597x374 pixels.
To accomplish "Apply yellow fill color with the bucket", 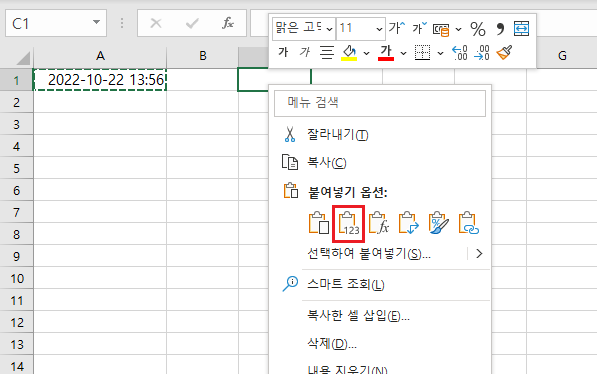I will pos(349,53).
